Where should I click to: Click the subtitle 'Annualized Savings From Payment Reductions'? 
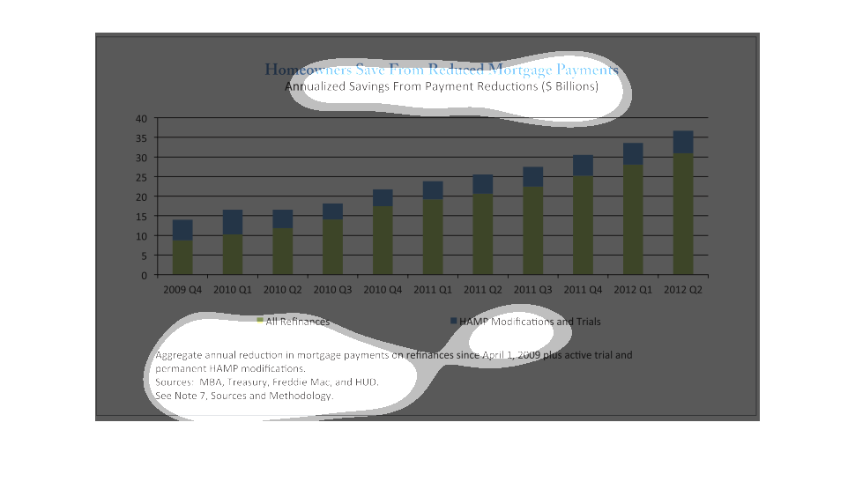413,86
